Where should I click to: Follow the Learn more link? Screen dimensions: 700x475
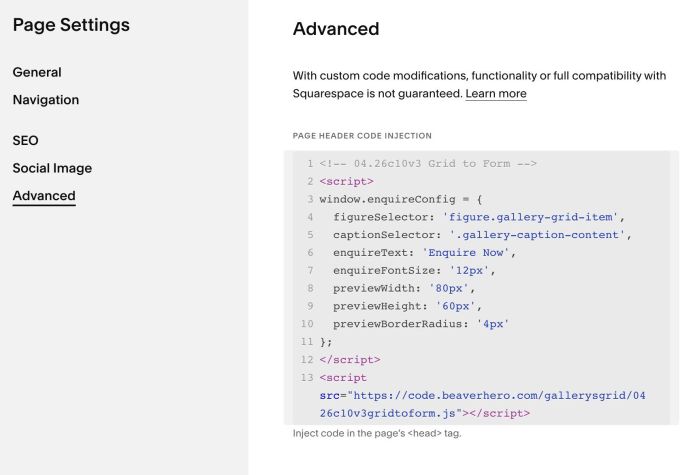496,94
